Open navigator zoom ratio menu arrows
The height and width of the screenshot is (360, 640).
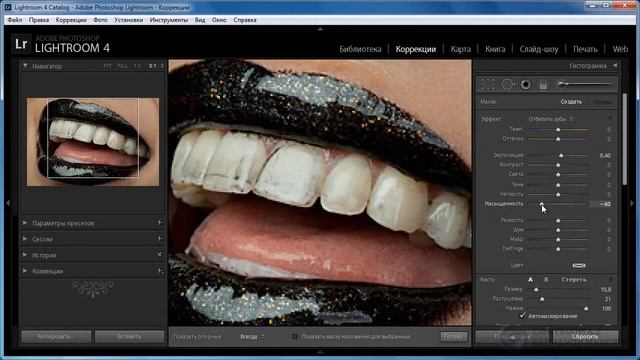(x=162, y=66)
